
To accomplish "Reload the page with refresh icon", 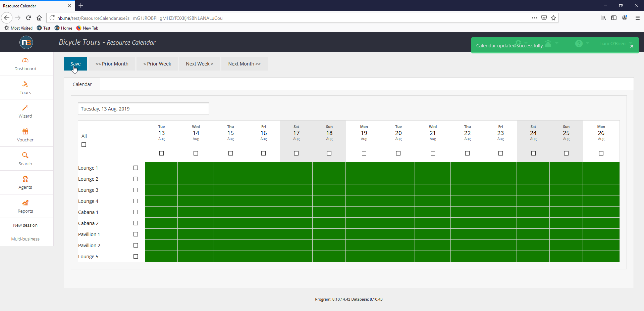I will pyautogui.click(x=29, y=18).
